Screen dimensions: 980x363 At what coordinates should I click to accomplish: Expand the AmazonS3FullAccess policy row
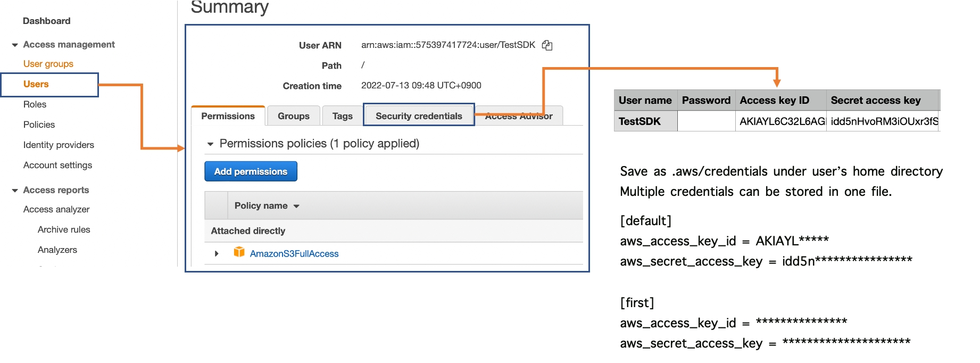217,253
